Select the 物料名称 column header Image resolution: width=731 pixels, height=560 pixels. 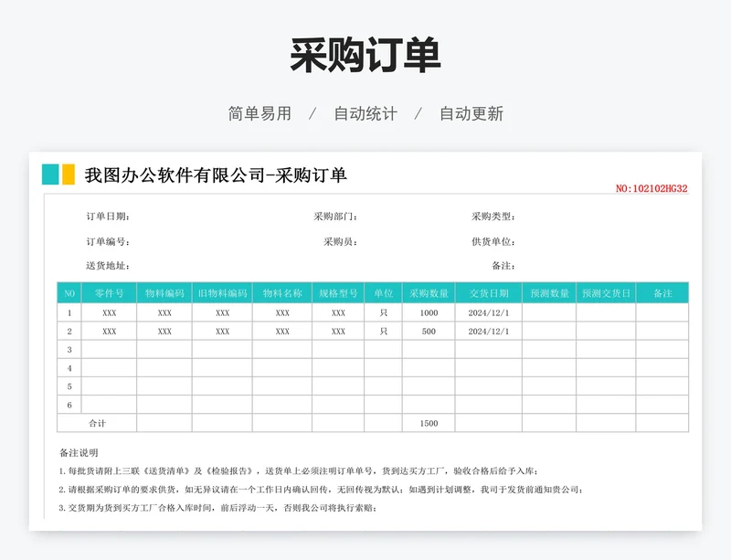tap(282, 293)
